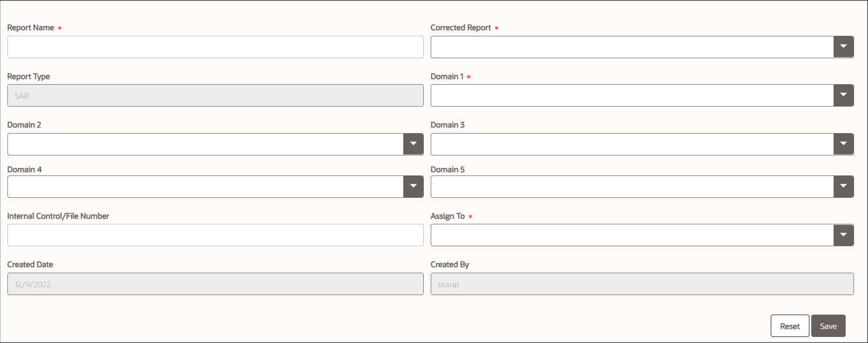This screenshot has width=868, height=343.
Task: Click the Domain 4 dropdown arrow
Action: (x=413, y=187)
